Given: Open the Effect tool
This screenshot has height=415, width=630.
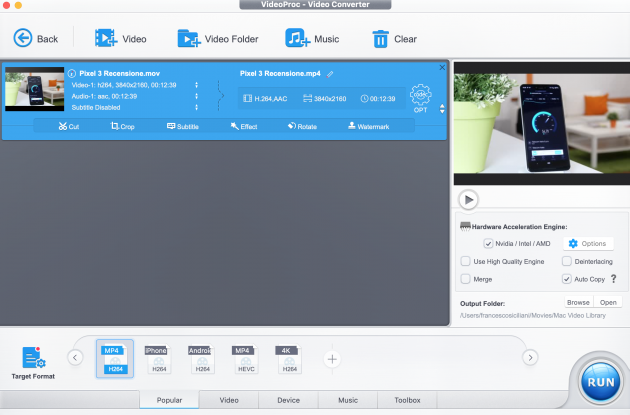Looking at the screenshot, I should [243, 126].
